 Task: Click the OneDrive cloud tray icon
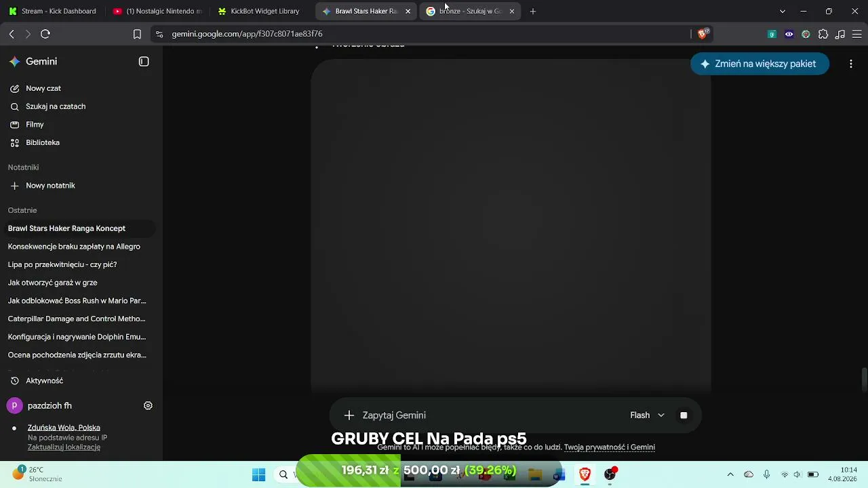pos(749,474)
